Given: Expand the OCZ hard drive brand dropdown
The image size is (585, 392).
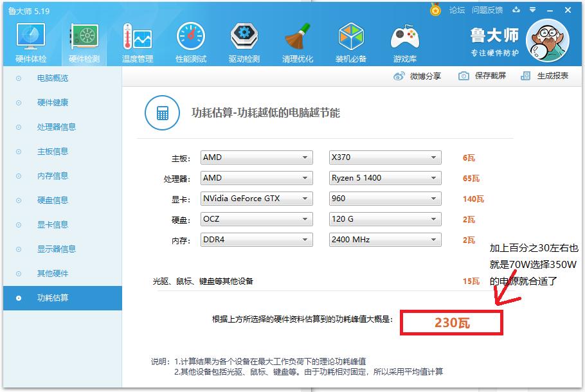Looking at the screenshot, I should pos(256,218).
